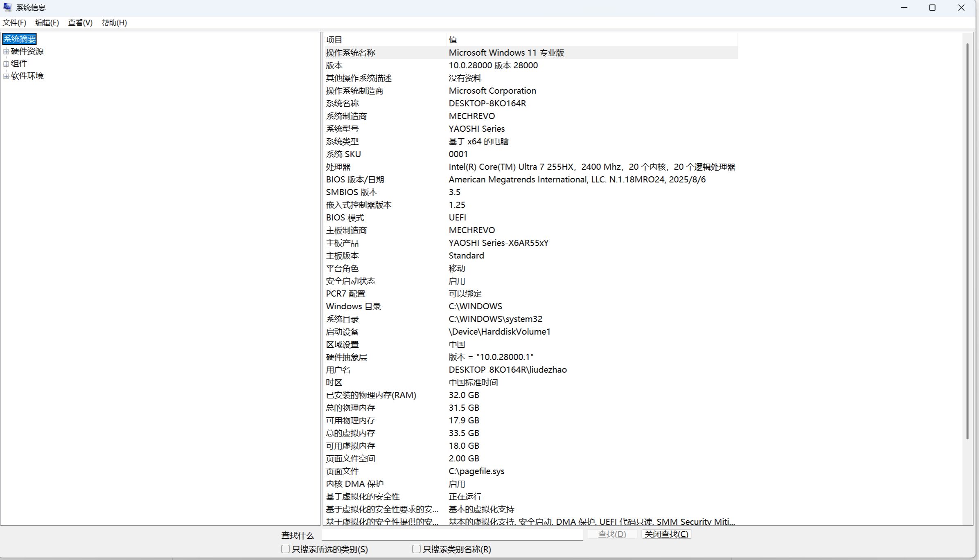The height and width of the screenshot is (560, 979).
Task: Select 系统摘要 in the tree
Action: point(19,39)
